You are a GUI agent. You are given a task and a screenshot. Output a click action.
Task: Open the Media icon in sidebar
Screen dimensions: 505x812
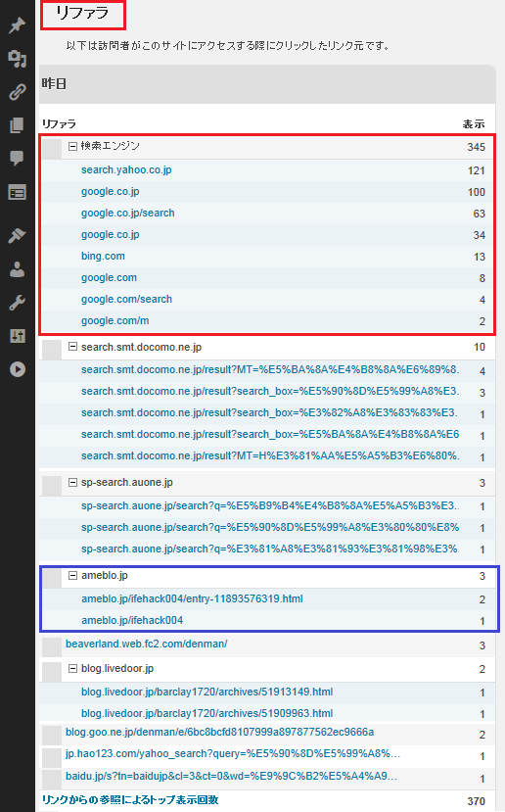coord(17,59)
